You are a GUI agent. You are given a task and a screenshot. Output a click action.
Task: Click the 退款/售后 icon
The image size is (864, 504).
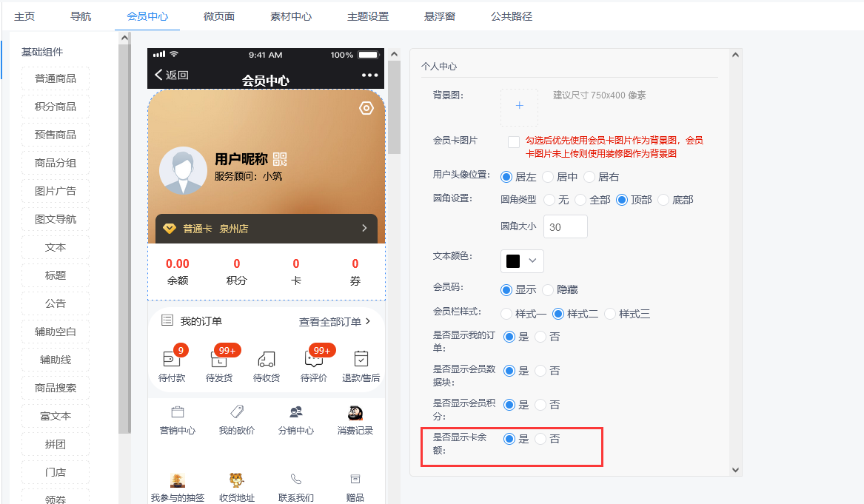[361, 359]
